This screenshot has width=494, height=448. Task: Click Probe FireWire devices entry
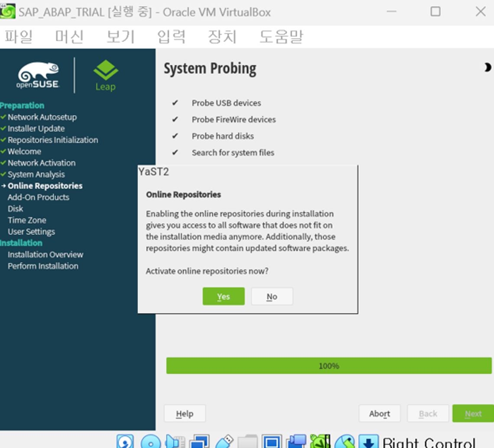coord(234,120)
